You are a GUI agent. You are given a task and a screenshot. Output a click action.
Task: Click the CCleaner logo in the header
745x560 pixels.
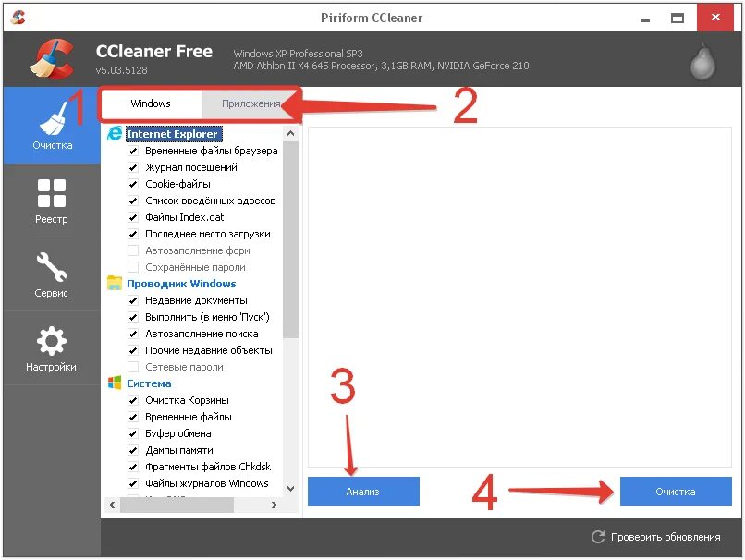[53, 59]
